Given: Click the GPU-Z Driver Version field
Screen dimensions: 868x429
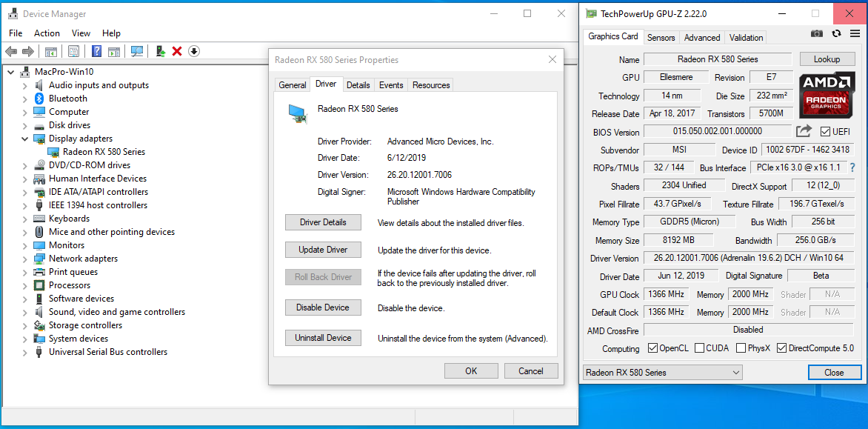Looking at the screenshot, I should coord(749,258).
